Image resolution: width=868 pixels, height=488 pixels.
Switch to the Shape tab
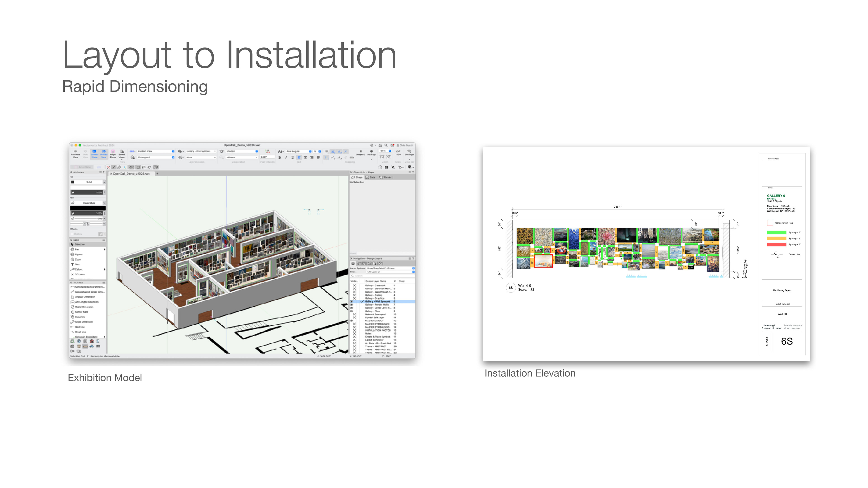[x=357, y=178]
